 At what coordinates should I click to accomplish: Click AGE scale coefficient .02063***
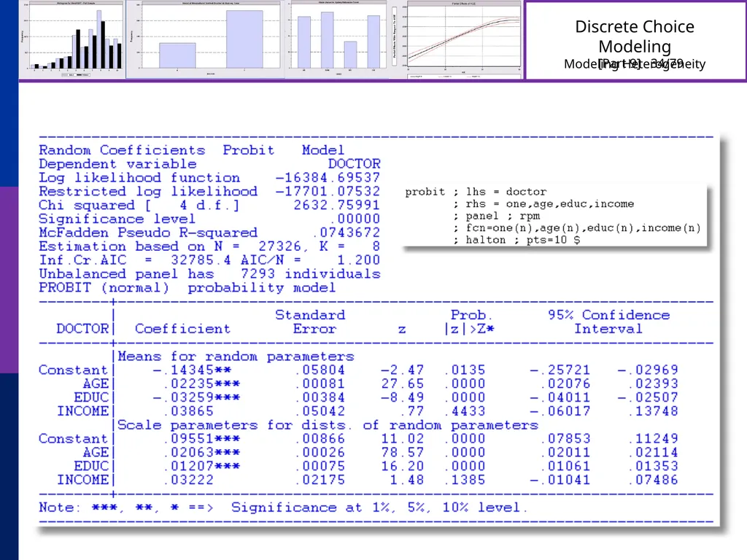click(201, 452)
